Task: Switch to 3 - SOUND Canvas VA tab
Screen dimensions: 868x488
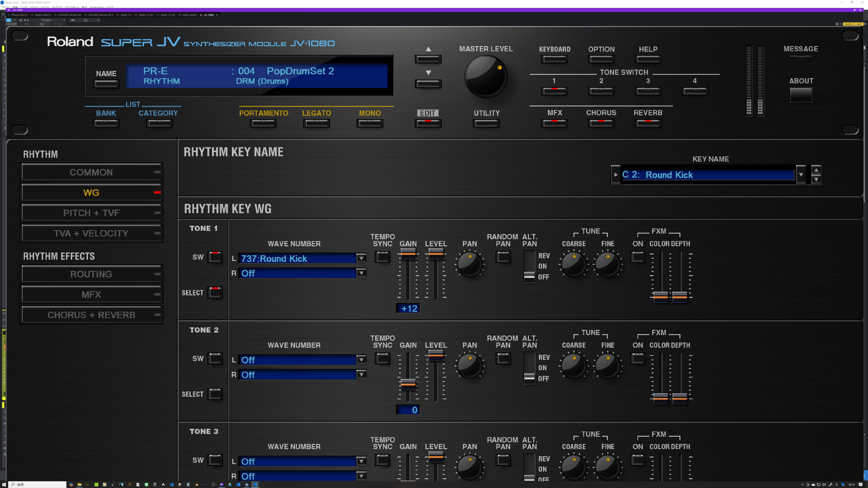Action: 68,15
